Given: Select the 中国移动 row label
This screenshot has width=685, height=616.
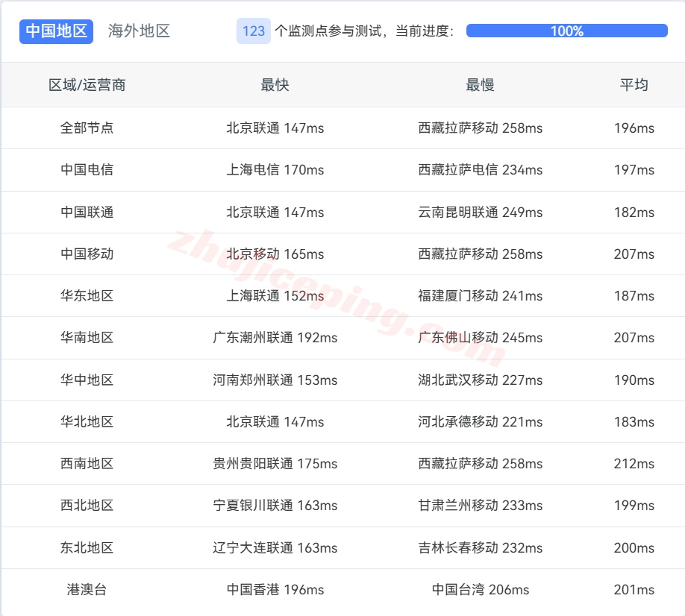Looking at the screenshot, I should (x=87, y=254).
